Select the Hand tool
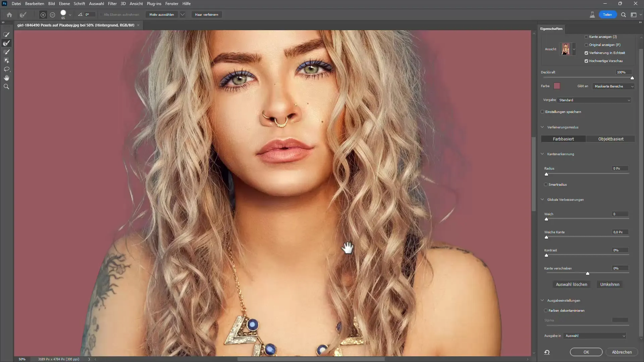This screenshot has height=362, width=644. (6, 78)
